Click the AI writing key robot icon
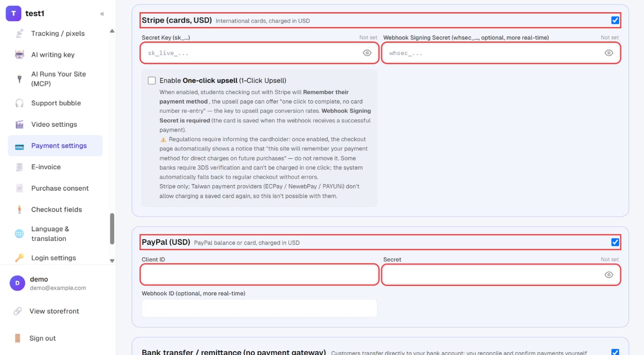 19,55
